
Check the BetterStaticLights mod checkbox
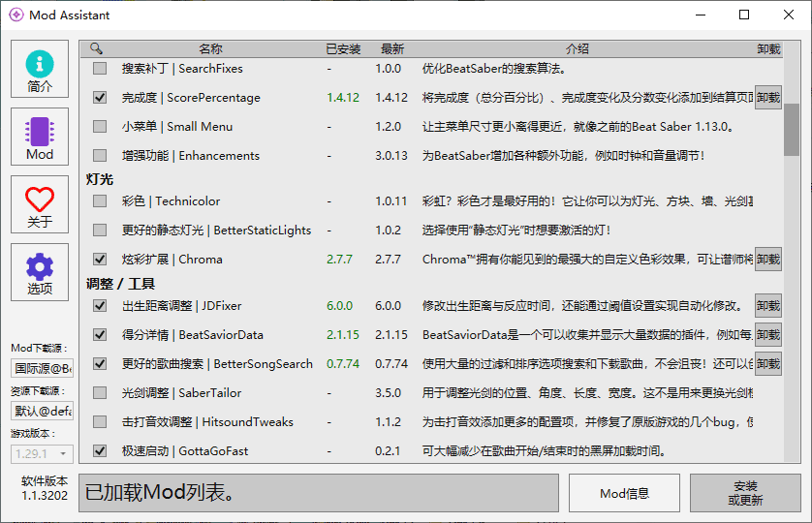tap(100, 230)
